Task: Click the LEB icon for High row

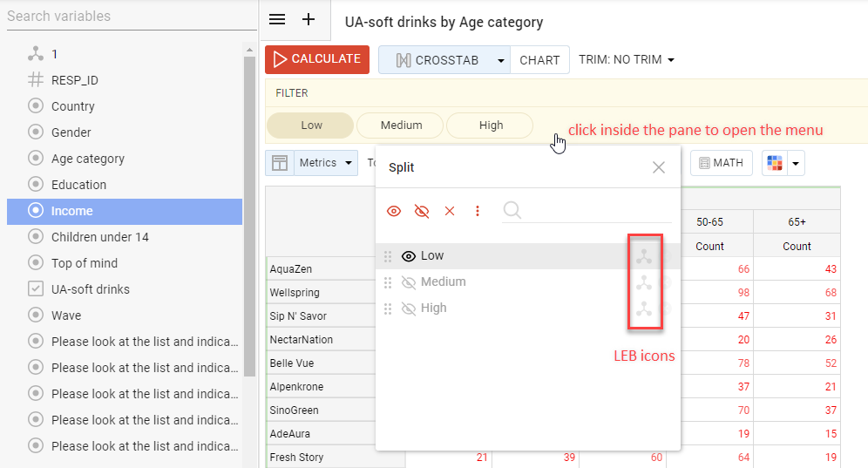Action: 643,309
